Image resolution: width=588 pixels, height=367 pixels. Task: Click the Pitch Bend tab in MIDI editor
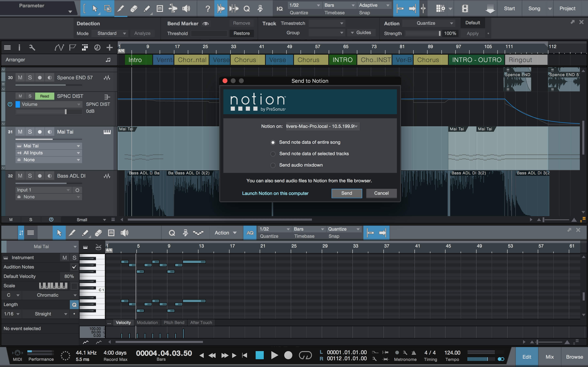tap(174, 323)
